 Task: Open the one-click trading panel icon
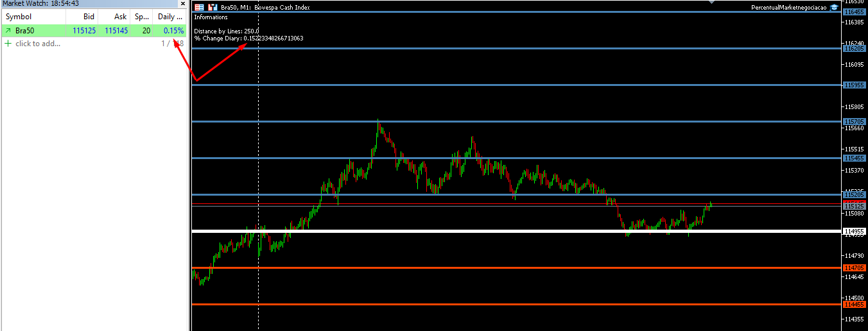[x=199, y=7]
